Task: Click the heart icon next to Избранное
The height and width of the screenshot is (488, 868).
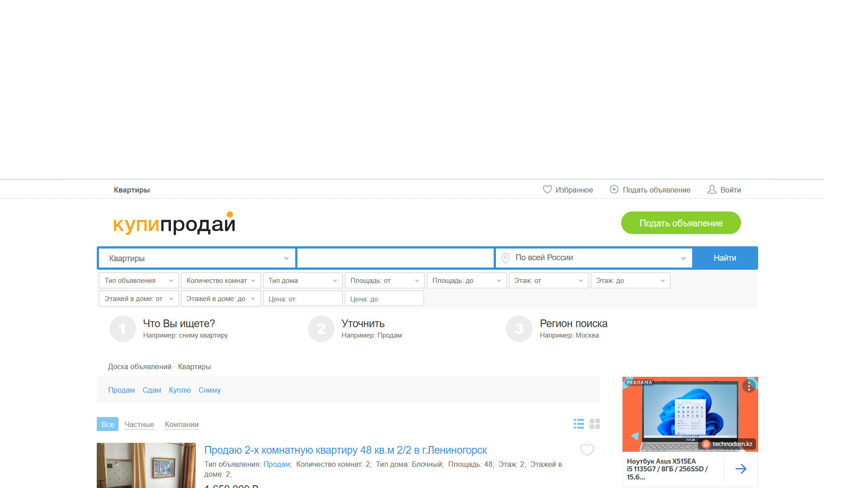Action: (547, 190)
